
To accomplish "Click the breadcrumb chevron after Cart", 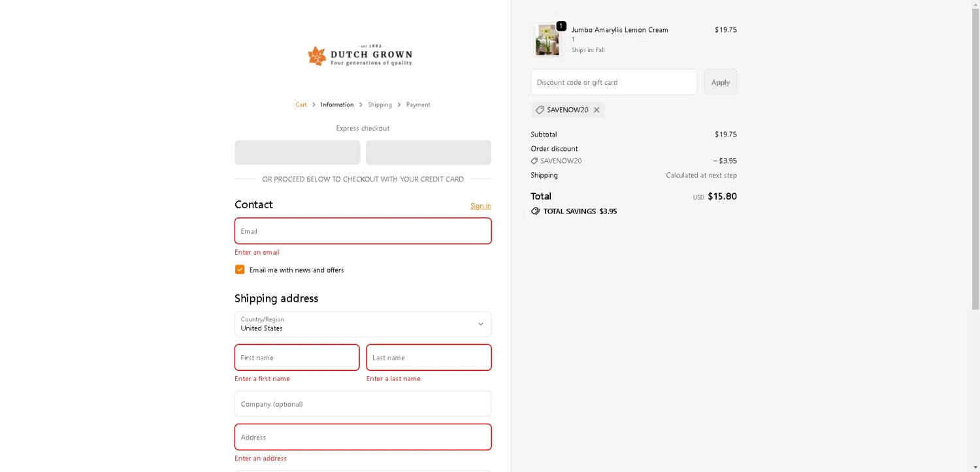I will coord(314,104).
